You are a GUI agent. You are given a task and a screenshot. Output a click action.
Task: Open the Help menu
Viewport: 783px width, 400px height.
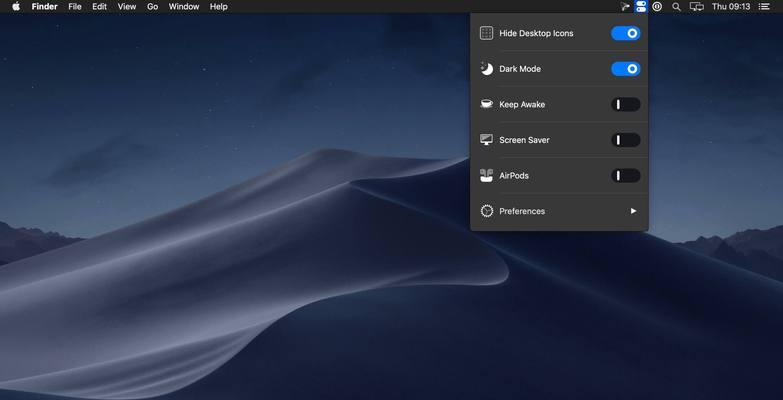click(x=219, y=6)
